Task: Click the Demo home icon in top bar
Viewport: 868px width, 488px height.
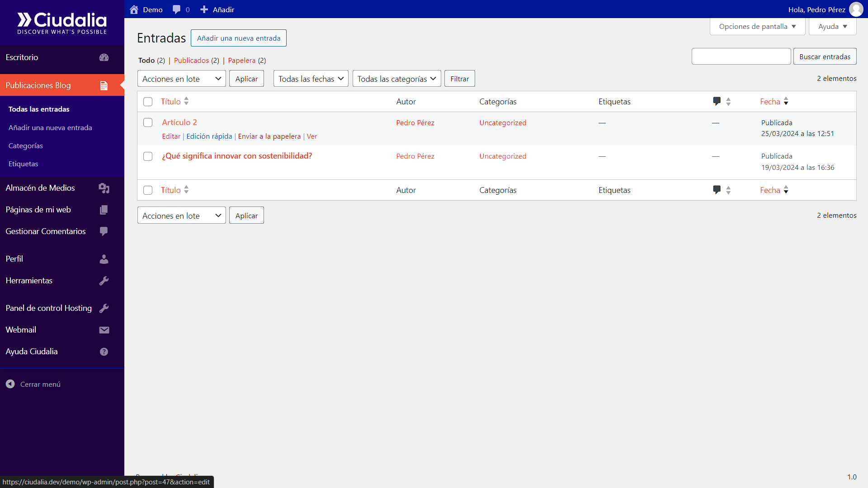Action: point(134,9)
